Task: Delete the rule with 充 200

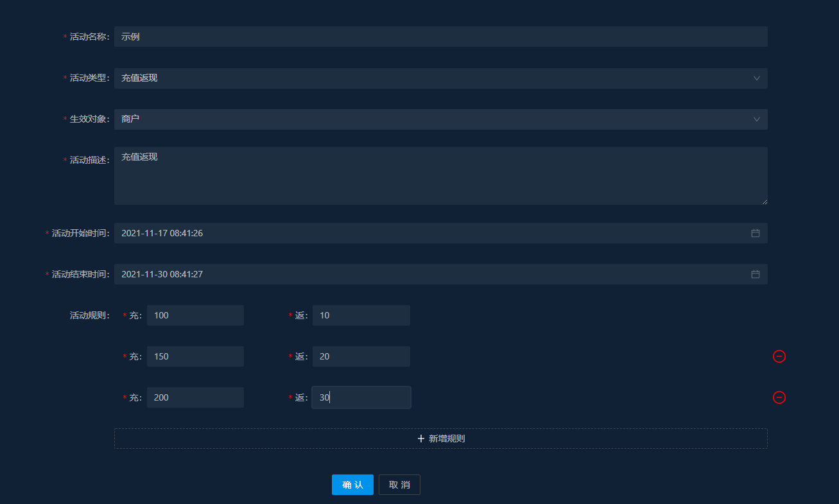Action: coord(779,397)
